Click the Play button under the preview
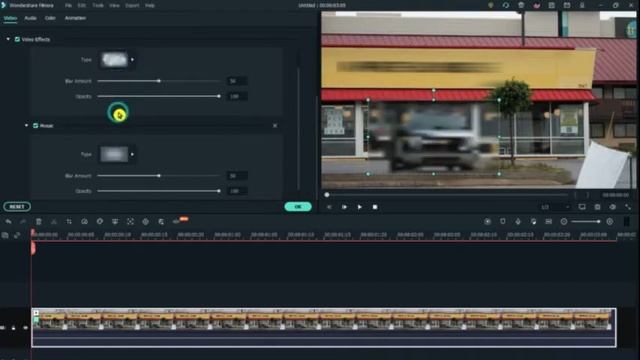Viewport: 640px width, 360px height. click(x=360, y=207)
